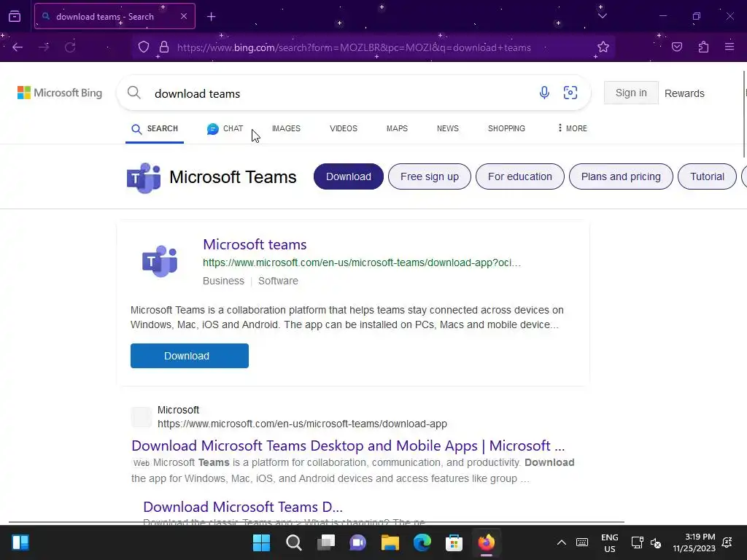The height and width of the screenshot is (560, 747).
Task: Go forward one page
Action: 44,47
